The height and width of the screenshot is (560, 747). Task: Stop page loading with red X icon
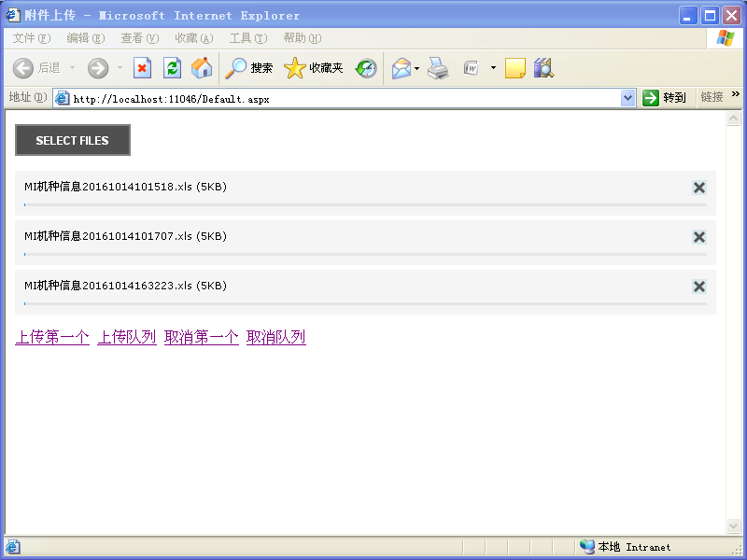pos(142,68)
